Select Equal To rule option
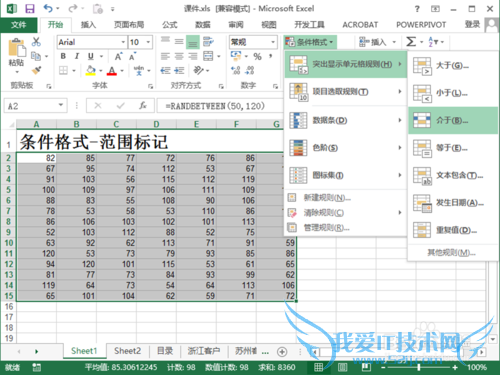This screenshot has height=375, width=500. point(452,148)
